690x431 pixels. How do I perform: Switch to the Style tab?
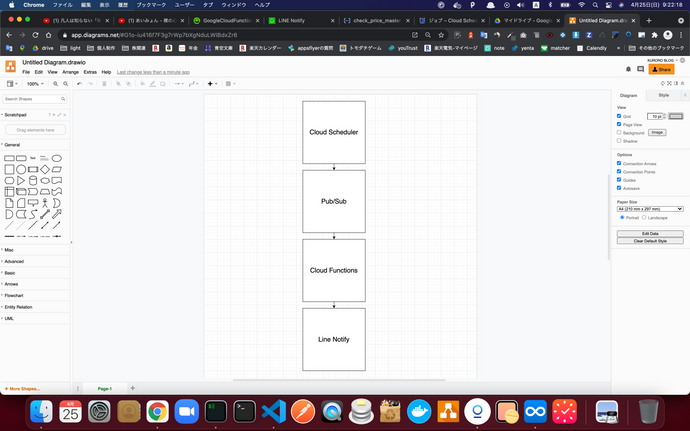(x=664, y=95)
